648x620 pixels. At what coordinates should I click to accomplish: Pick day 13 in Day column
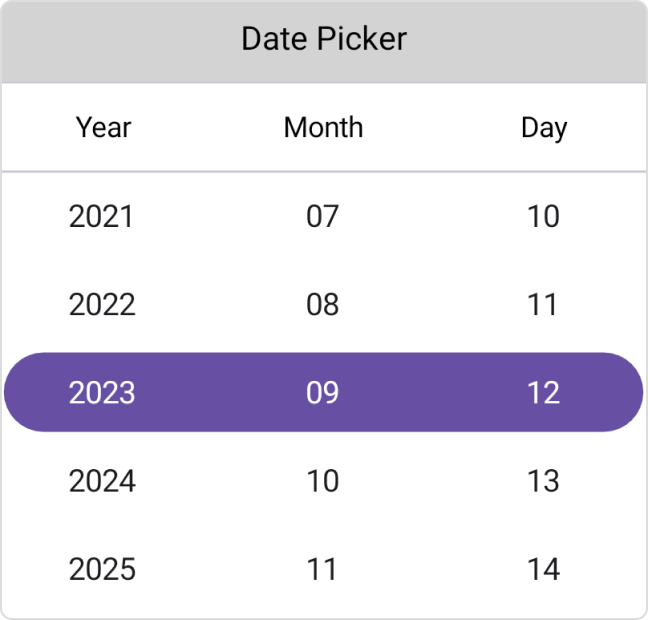click(543, 481)
